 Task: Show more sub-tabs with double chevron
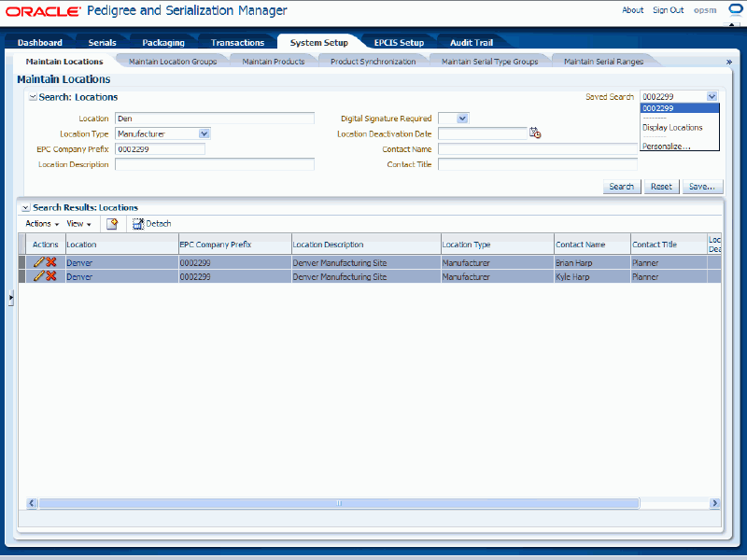click(x=728, y=62)
